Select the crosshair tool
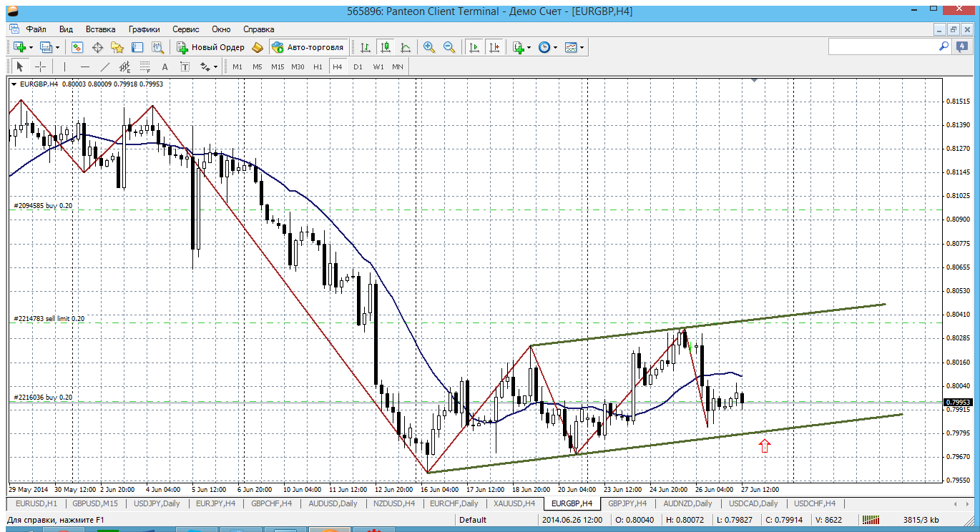This screenshot has width=980, height=532. [x=41, y=66]
